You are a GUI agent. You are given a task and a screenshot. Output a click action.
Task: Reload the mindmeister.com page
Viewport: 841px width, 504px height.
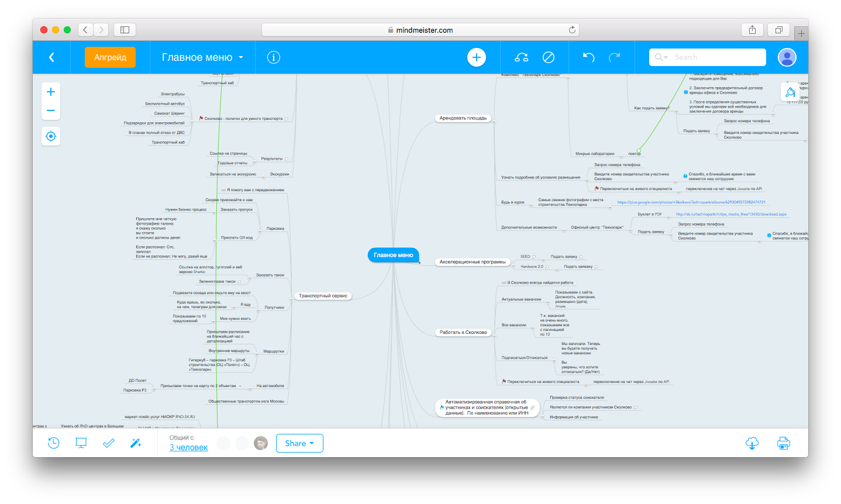click(572, 30)
